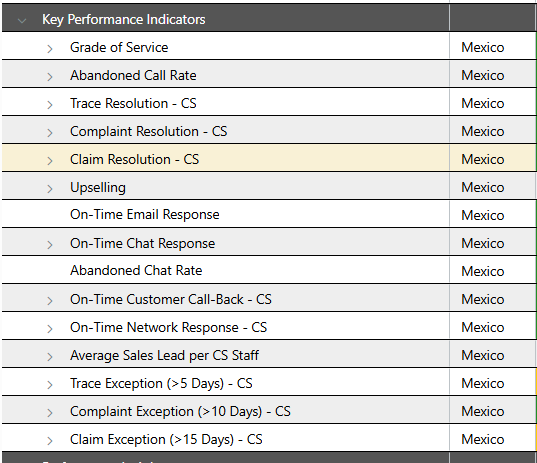Expand Complaint Resolution - CS chevron
The height and width of the screenshot is (463, 537).
click(x=50, y=133)
